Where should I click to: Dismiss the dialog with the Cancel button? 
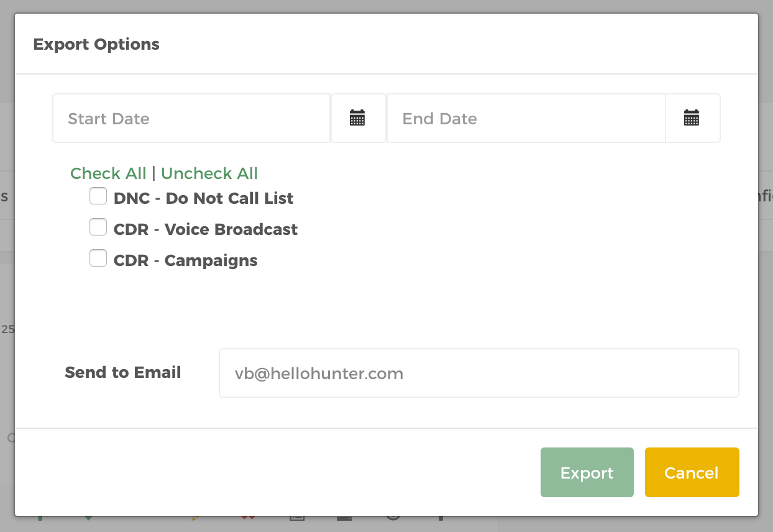click(692, 472)
